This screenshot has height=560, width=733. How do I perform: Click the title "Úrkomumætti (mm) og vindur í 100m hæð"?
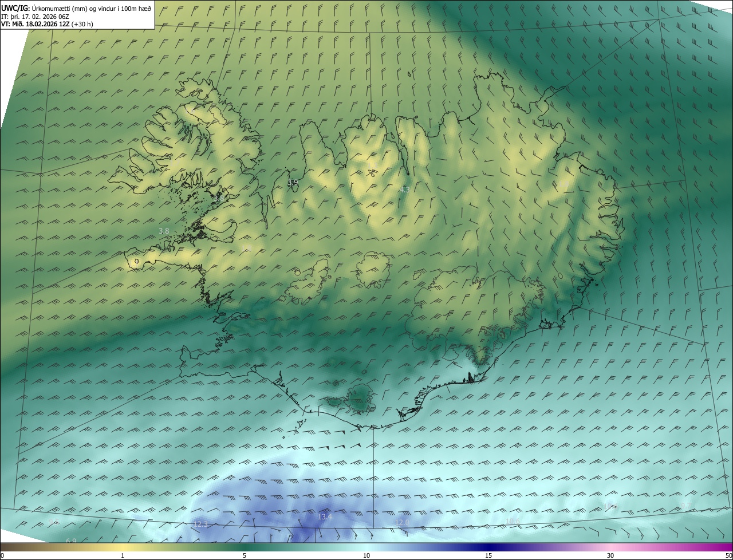tap(91, 8)
